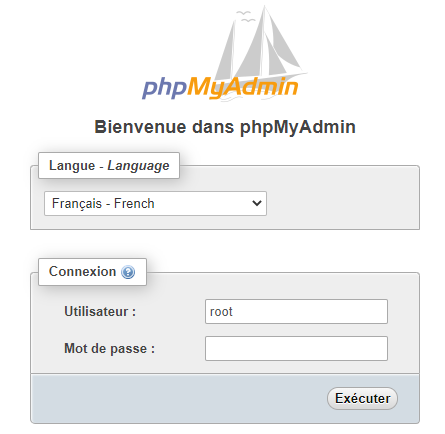The width and height of the screenshot is (445, 434).
Task: Click the 'root' text in username field
Action: point(221,312)
